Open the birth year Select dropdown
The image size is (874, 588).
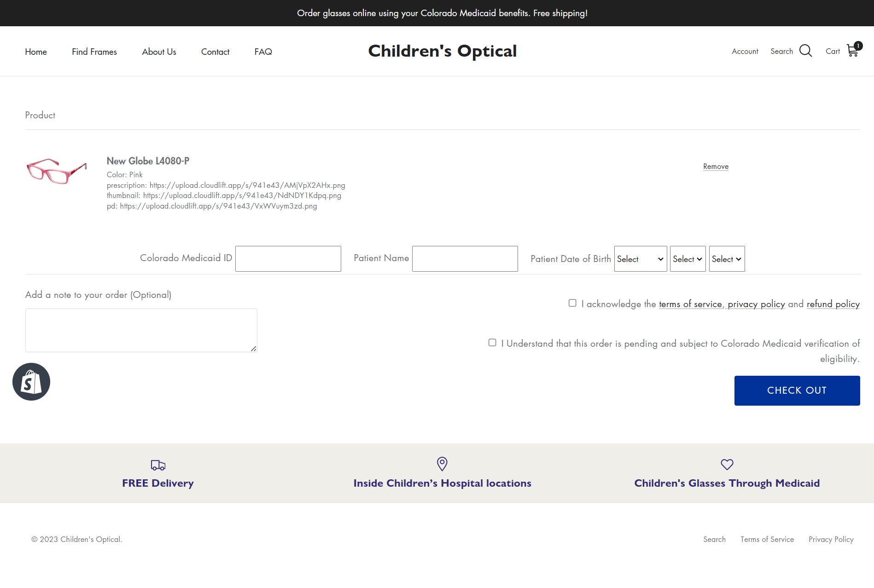727,259
